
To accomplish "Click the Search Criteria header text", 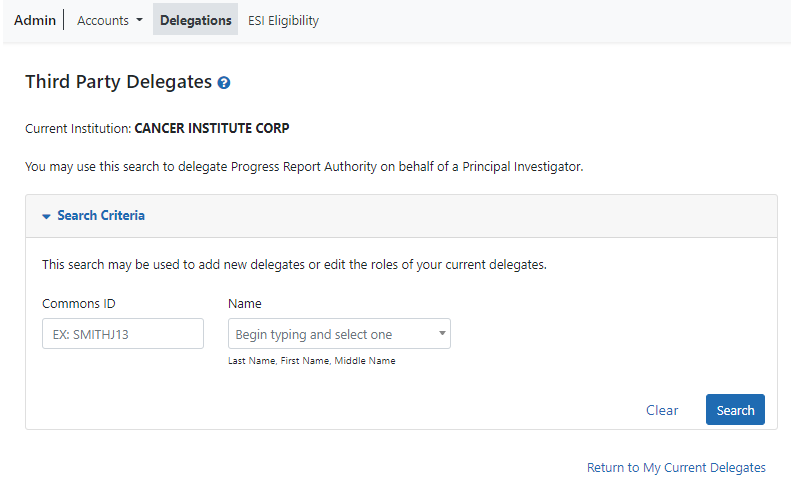I will pos(101,215).
